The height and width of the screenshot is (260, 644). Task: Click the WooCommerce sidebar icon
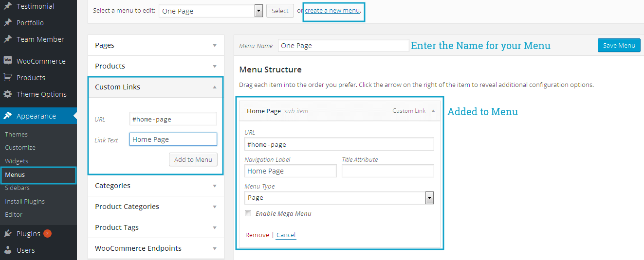[x=8, y=61]
